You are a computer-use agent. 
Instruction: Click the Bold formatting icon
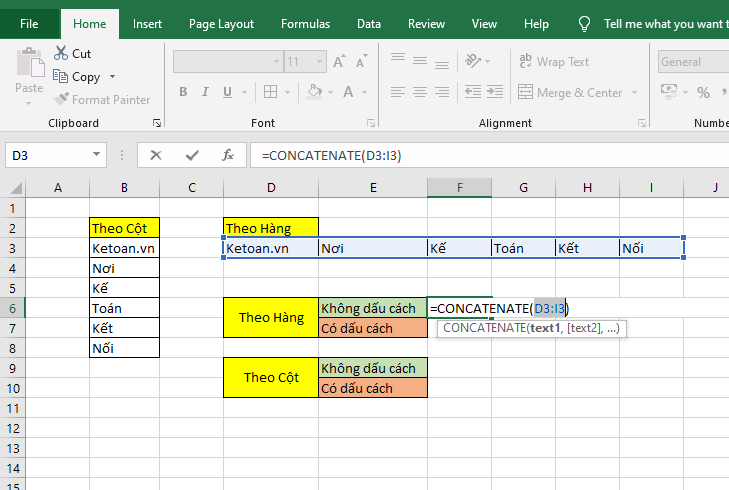click(183, 92)
